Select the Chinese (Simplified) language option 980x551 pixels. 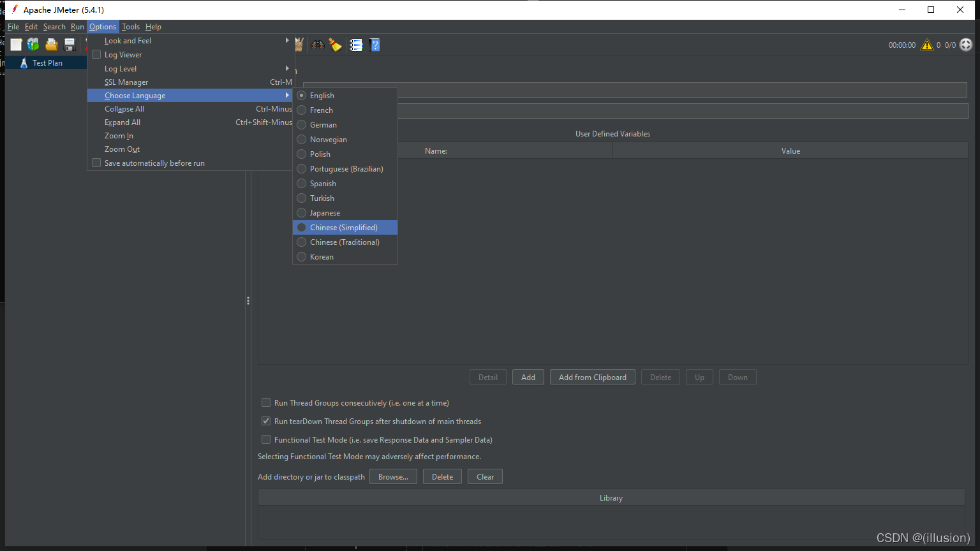click(x=344, y=228)
